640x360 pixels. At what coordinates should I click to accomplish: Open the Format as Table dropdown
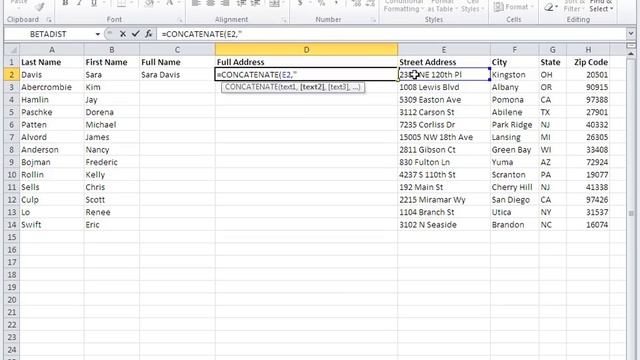[442, 6]
